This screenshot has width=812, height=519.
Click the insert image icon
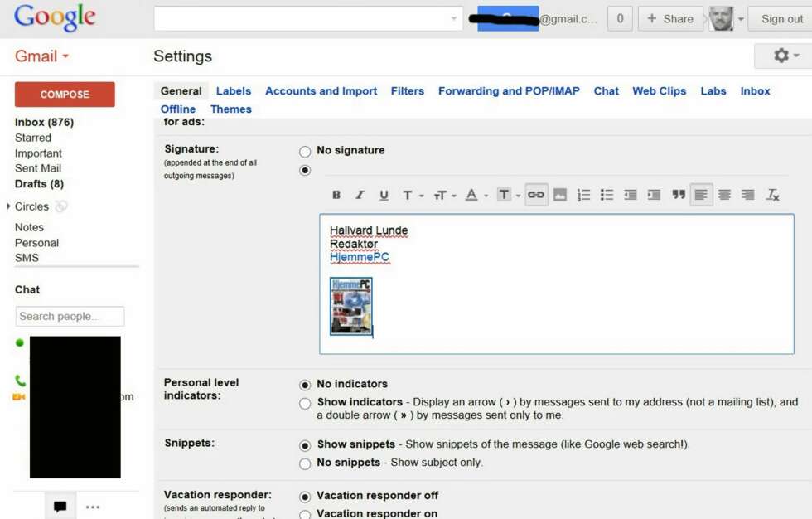(560, 195)
